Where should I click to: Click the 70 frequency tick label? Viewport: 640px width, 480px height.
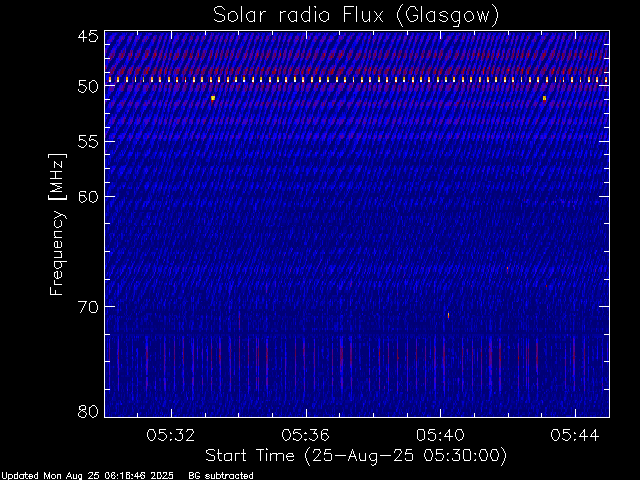pyautogui.click(x=88, y=307)
